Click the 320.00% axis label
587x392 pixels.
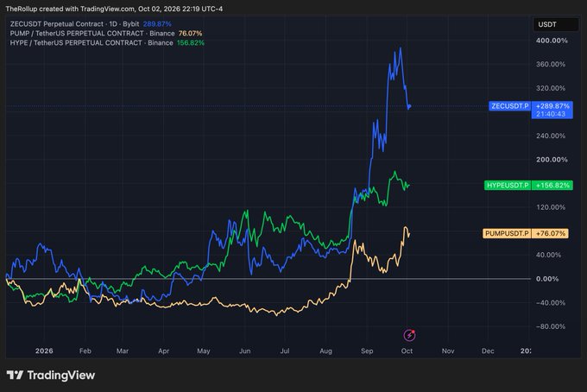click(x=551, y=88)
